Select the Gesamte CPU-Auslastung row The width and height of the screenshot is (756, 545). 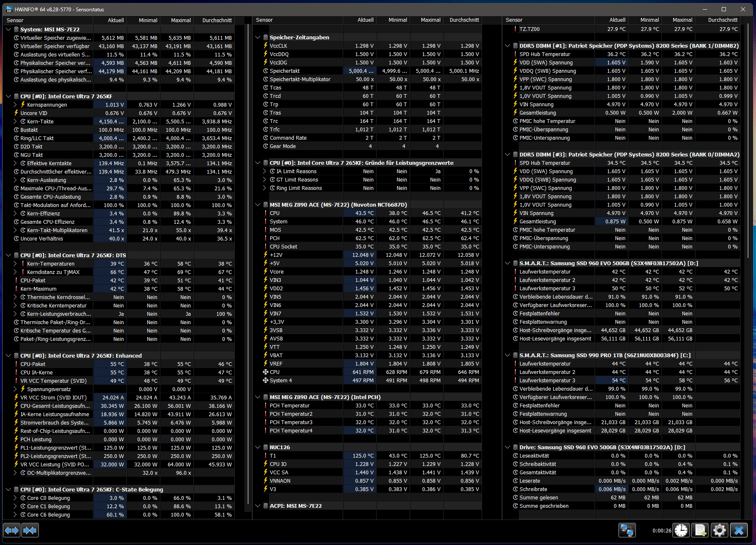point(119,197)
